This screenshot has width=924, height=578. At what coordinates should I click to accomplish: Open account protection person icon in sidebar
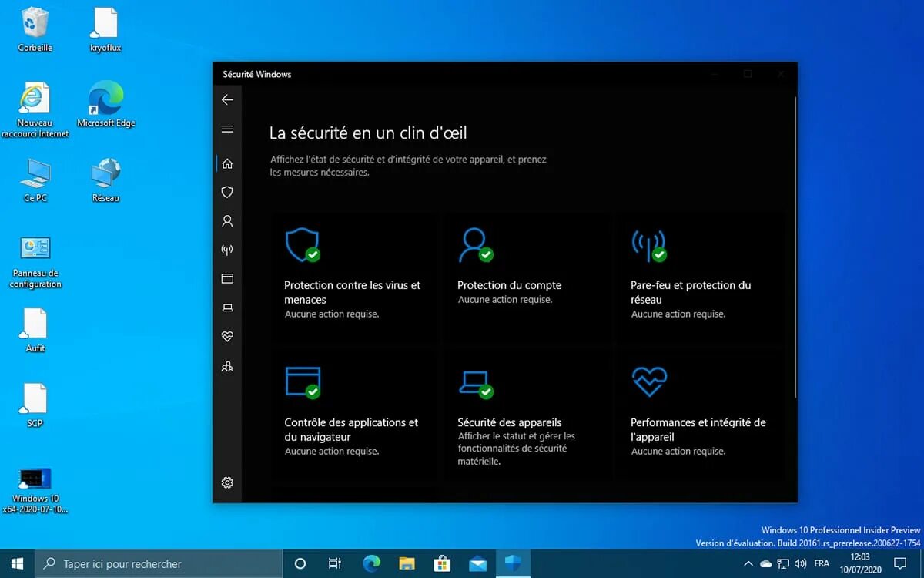pyautogui.click(x=227, y=221)
